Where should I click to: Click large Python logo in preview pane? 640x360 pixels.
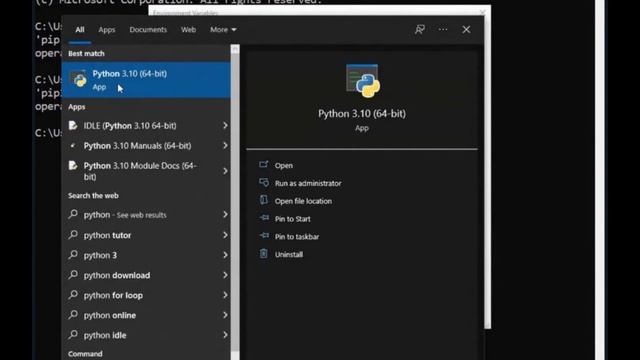click(362, 81)
